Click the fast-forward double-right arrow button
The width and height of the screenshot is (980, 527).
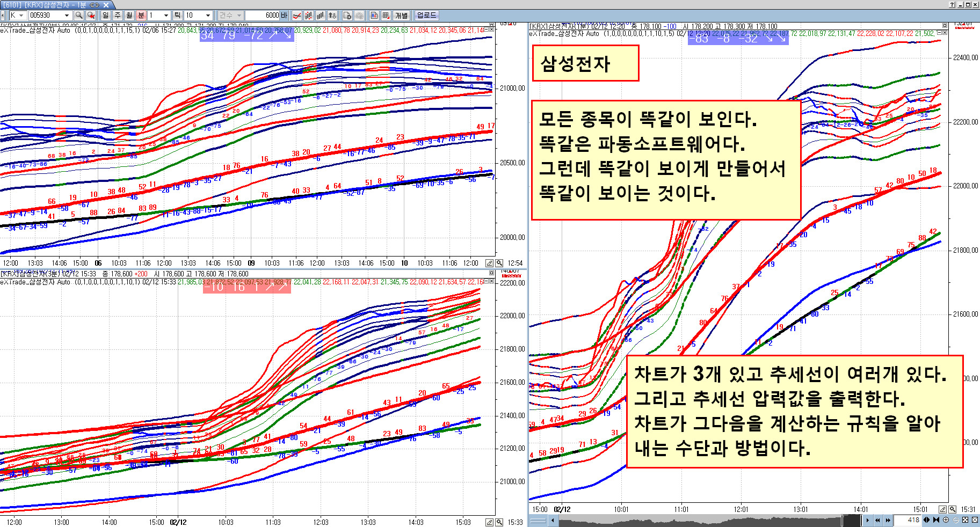(x=888, y=520)
